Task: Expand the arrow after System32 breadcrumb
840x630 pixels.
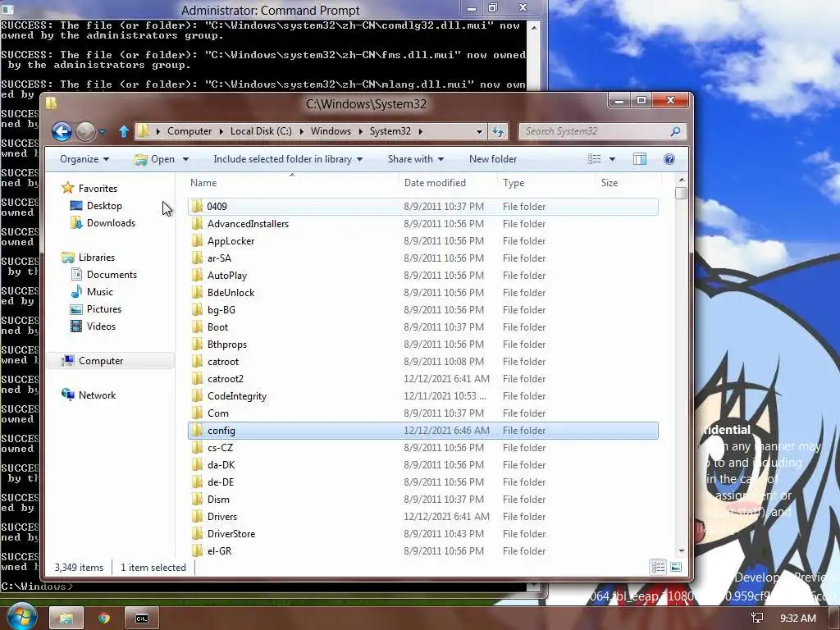Action: point(421,131)
